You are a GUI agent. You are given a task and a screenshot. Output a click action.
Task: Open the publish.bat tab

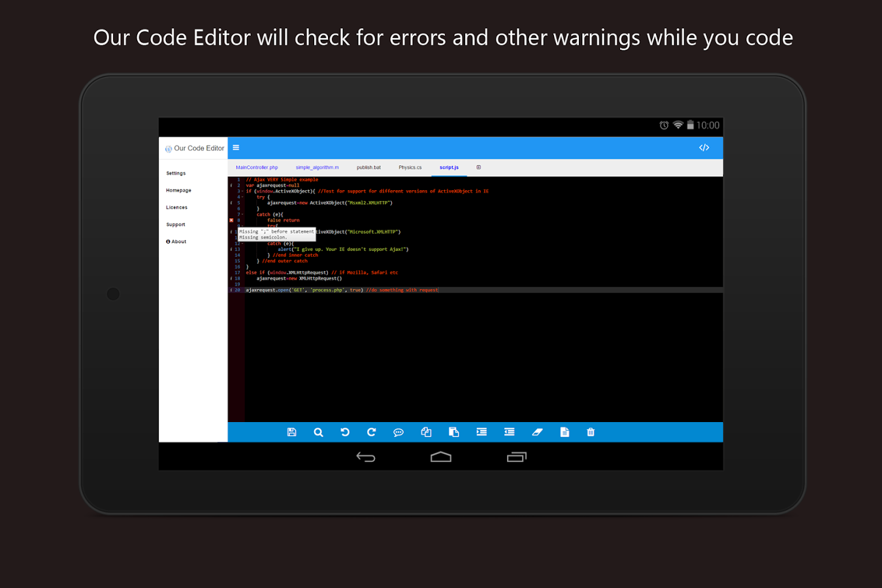(368, 167)
